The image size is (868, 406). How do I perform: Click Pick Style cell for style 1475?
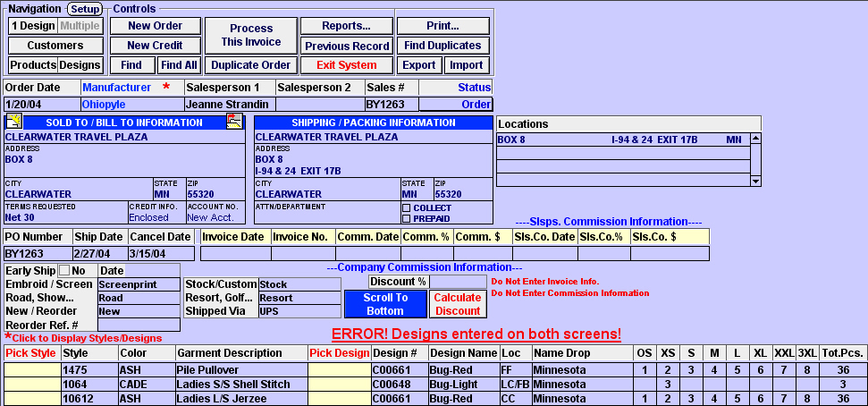[x=32, y=369]
